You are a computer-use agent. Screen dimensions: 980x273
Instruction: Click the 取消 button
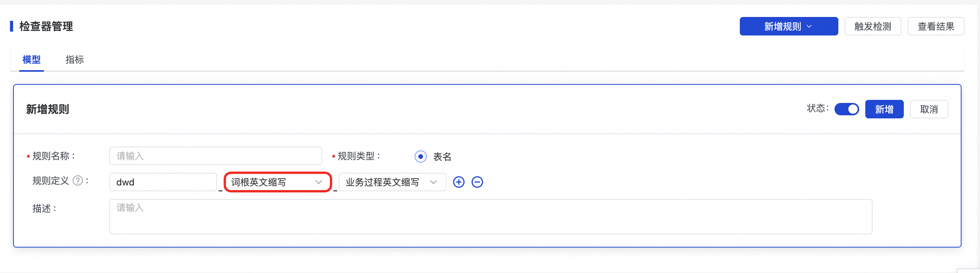929,109
